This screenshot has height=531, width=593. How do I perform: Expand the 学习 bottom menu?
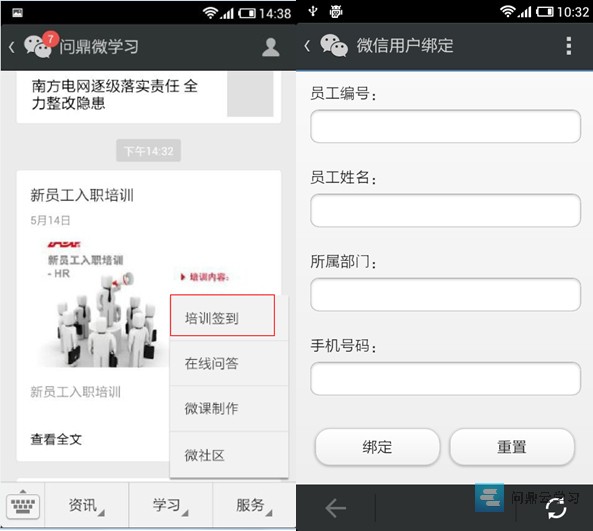point(171,505)
